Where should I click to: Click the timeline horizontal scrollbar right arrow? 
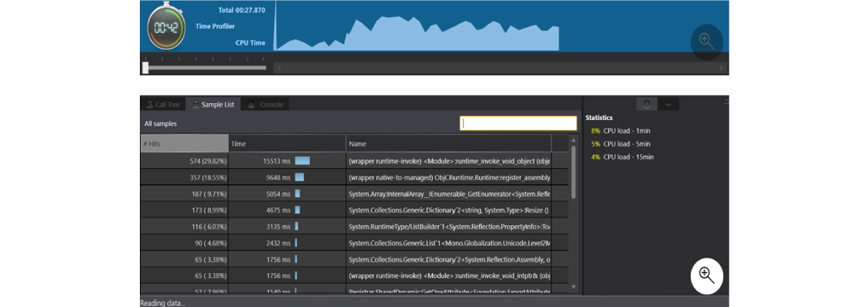coord(722,68)
